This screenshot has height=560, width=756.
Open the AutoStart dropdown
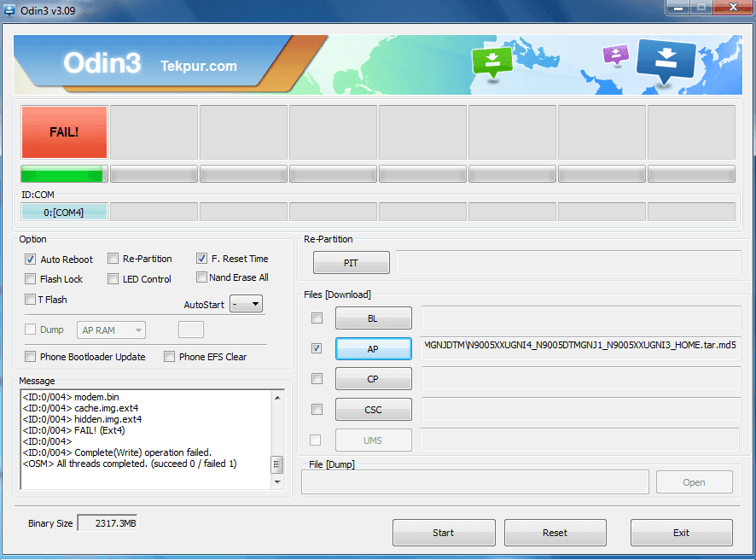point(246,304)
